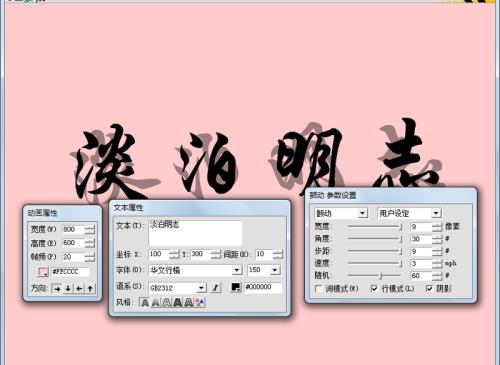Click the animation 宽度(W) field 800

[73, 229]
